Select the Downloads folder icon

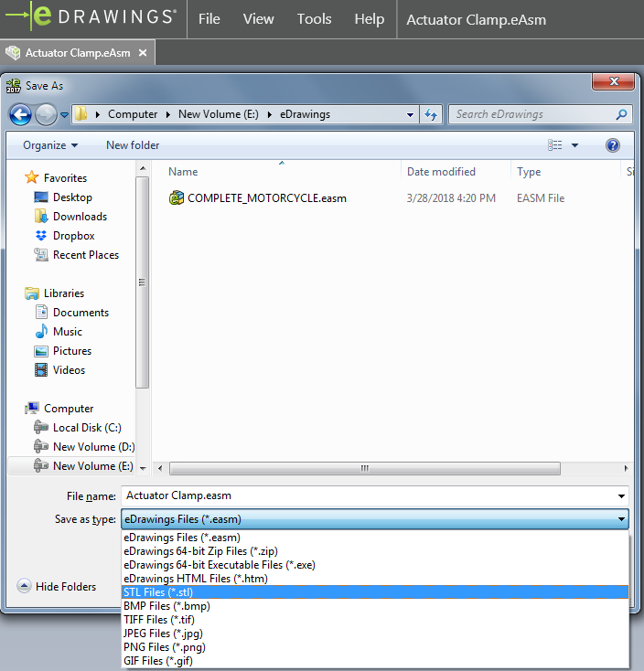point(41,217)
